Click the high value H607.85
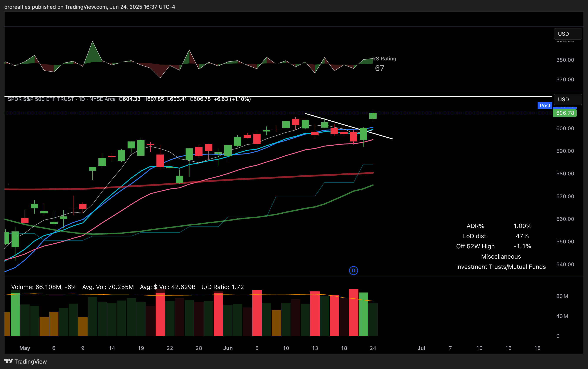This screenshot has width=588, height=369. 154,99
